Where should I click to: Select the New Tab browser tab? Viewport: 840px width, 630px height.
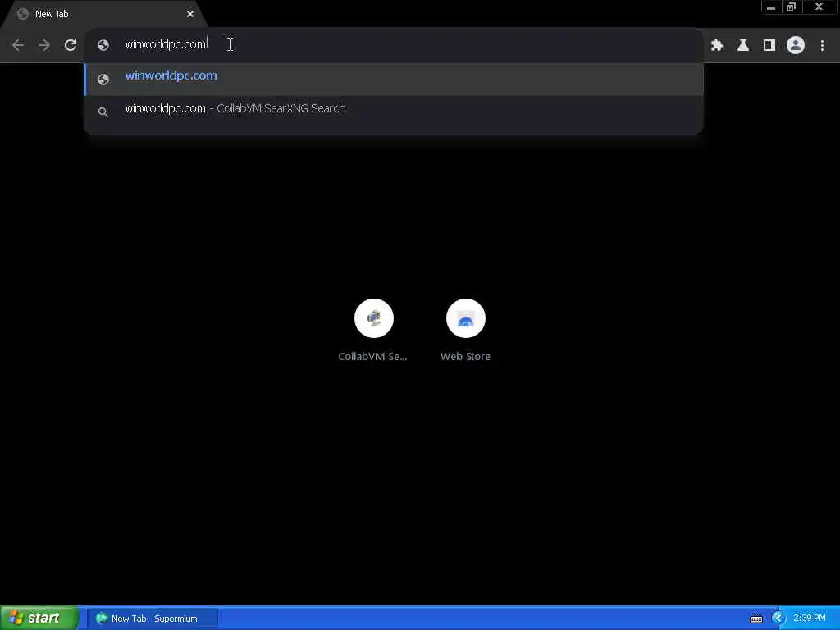click(x=105, y=15)
